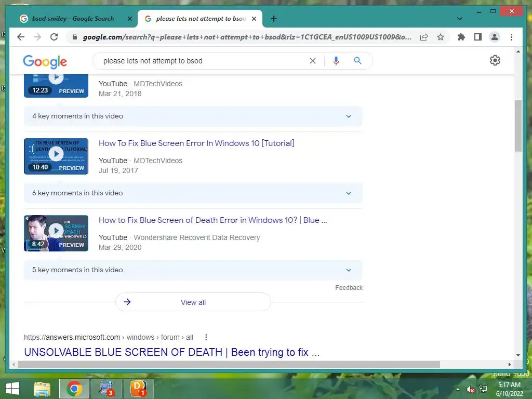The width and height of the screenshot is (532, 399).
Task: Close the 'please lets not attempt to bsod' tab
Action: coord(254,19)
